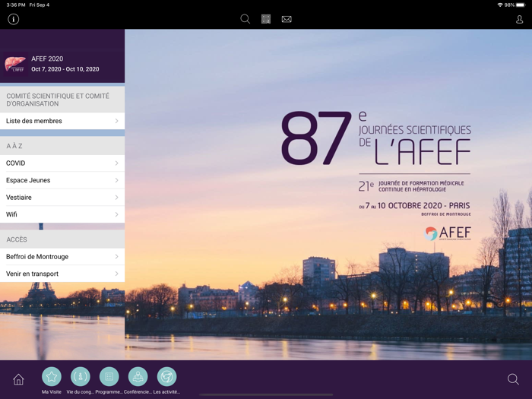Open Programme list icon
The image size is (532, 399).
coord(109,377)
